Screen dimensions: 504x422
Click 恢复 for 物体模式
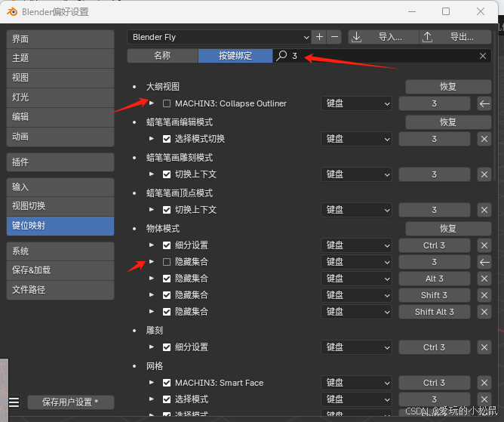tap(448, 229)
